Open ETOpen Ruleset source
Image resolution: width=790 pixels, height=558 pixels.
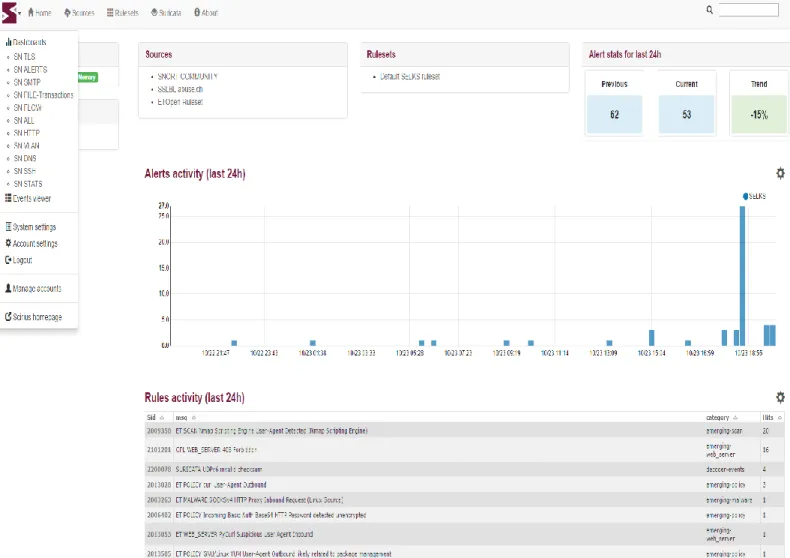pos(180,102)
